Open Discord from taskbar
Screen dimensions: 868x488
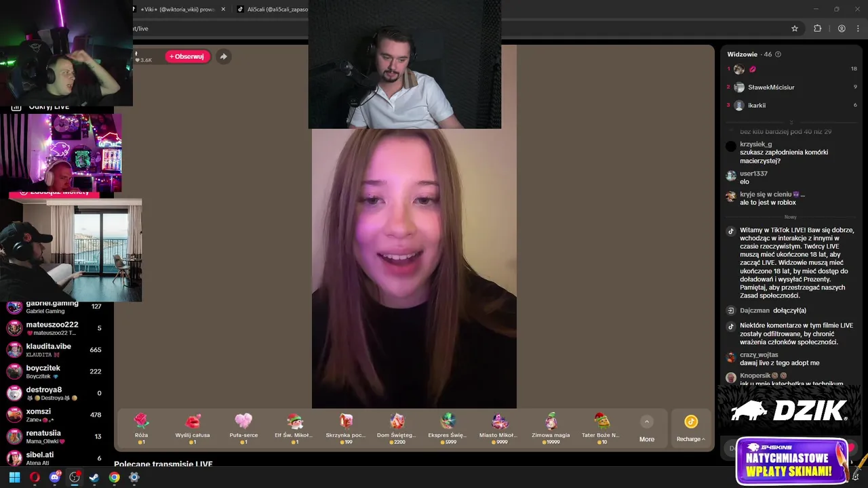(x=55, y=477)
